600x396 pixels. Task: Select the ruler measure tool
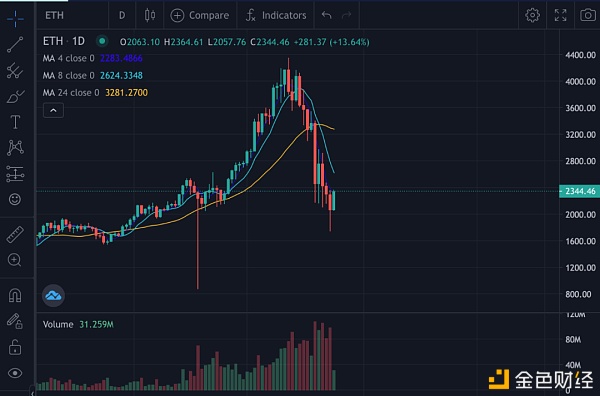pos(15,234)
